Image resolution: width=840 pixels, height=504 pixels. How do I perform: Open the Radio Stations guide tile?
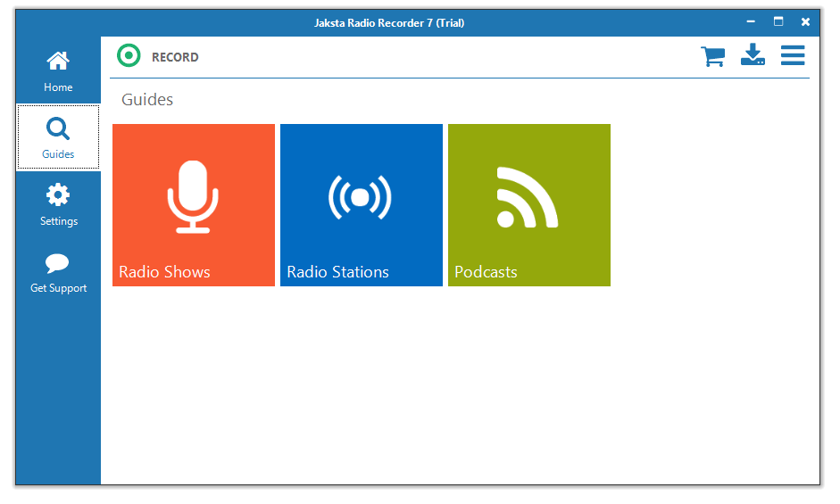pyautogui.click(x=361, y=205)
